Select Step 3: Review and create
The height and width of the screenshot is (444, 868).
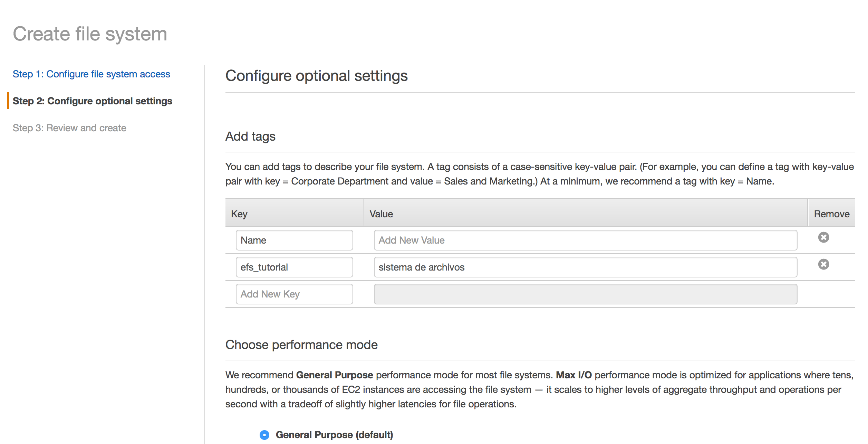69,128
